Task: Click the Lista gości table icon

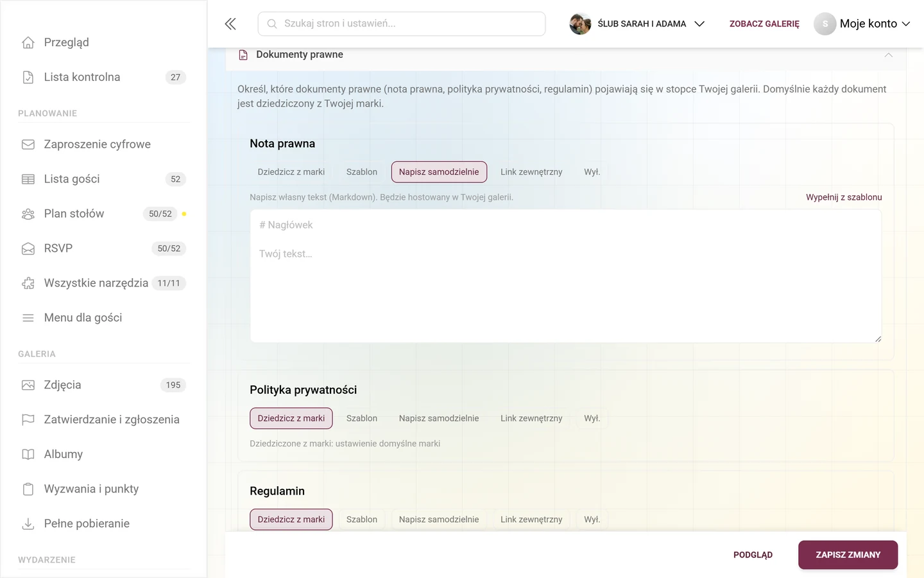Action: coord(28,179)
